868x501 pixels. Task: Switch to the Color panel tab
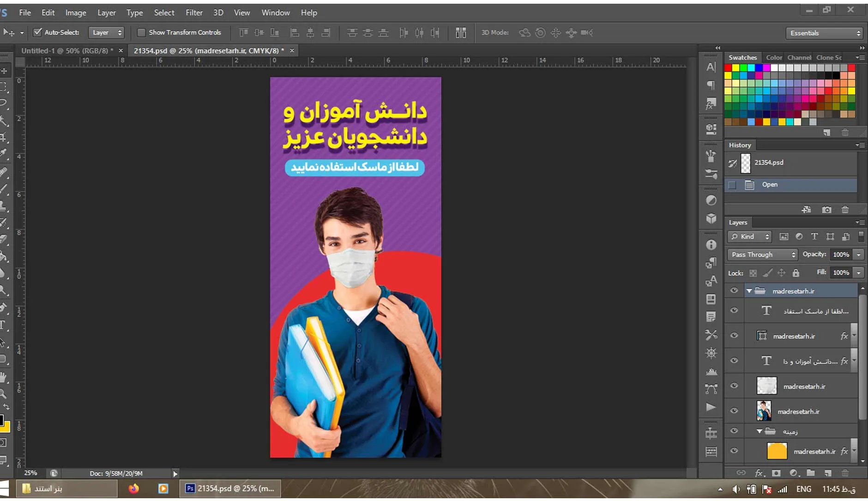coord(774,58)
